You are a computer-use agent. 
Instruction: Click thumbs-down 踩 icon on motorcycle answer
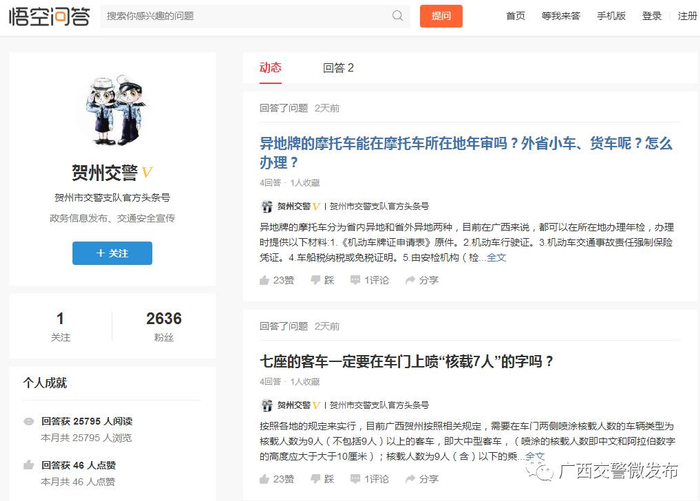point(316,280)
